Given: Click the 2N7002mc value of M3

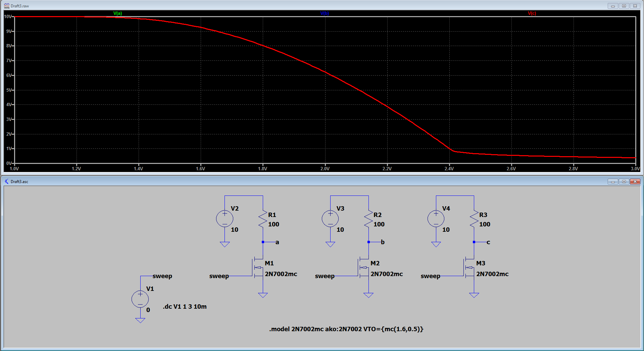Looking at the screenshot, I should [x=492, y=274].
